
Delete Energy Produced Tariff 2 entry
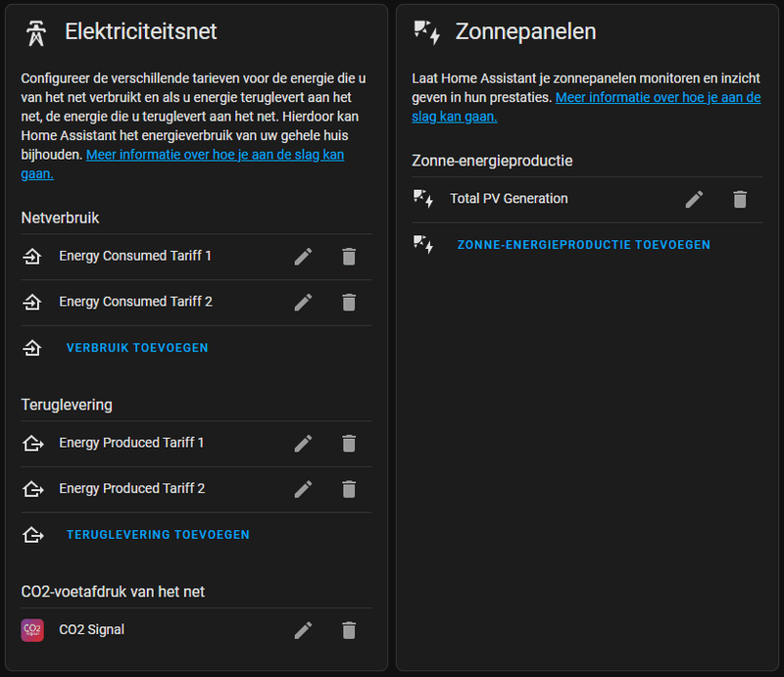(348, 489)
